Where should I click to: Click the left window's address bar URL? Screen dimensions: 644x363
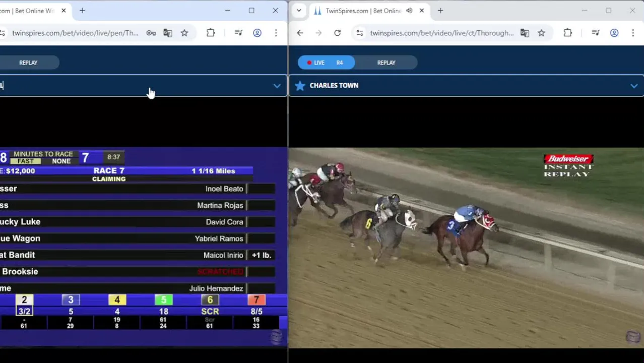(75, 33)
